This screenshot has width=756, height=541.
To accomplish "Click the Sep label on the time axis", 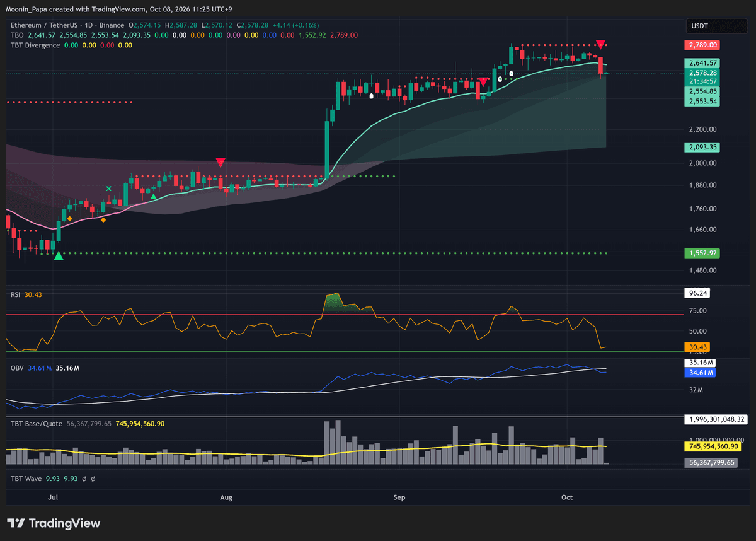I will tap(399, 497).
